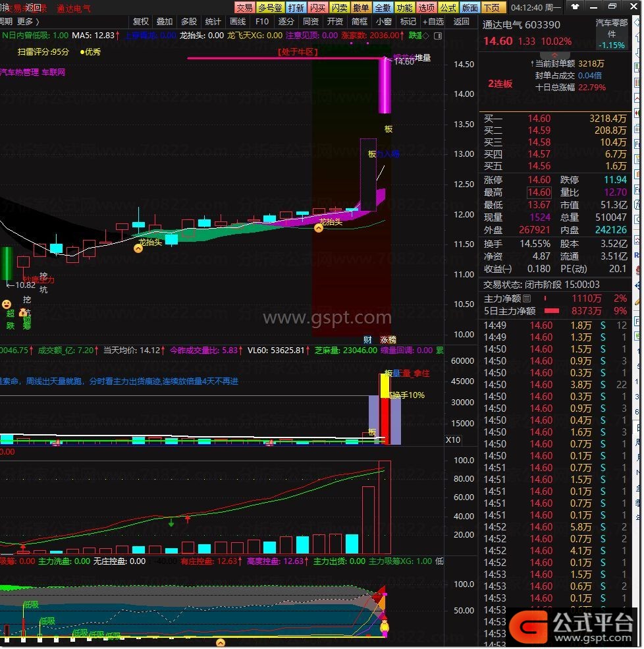Open the F10 company info tab

(262, 22)
